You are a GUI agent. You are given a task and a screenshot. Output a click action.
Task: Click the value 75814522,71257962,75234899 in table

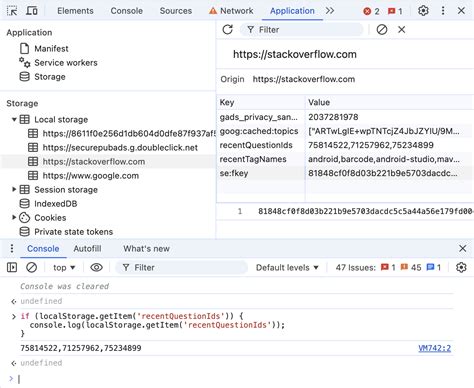click(371, 145)
